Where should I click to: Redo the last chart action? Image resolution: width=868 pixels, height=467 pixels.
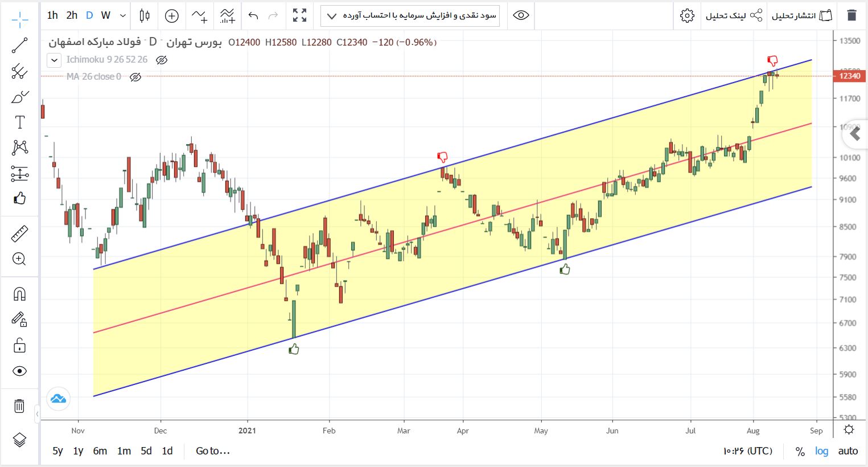(x=273, y=15)
